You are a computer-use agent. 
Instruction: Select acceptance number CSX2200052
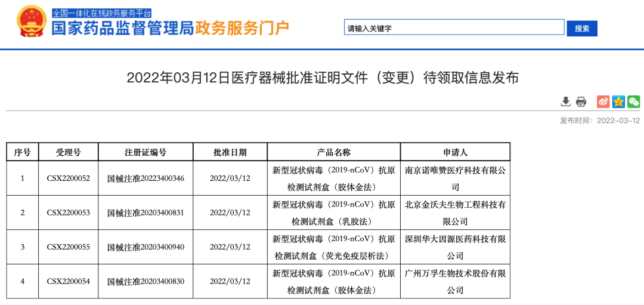(68, 178)
